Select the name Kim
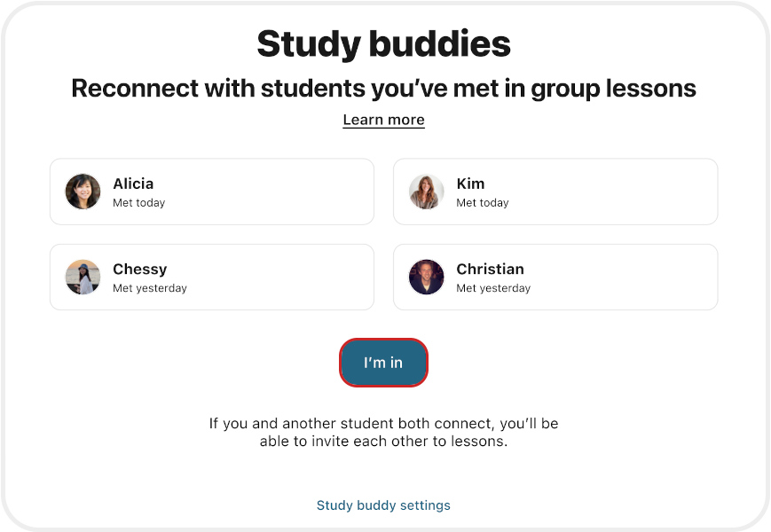This screenshot has height=532, width=771. coord(470,184)
